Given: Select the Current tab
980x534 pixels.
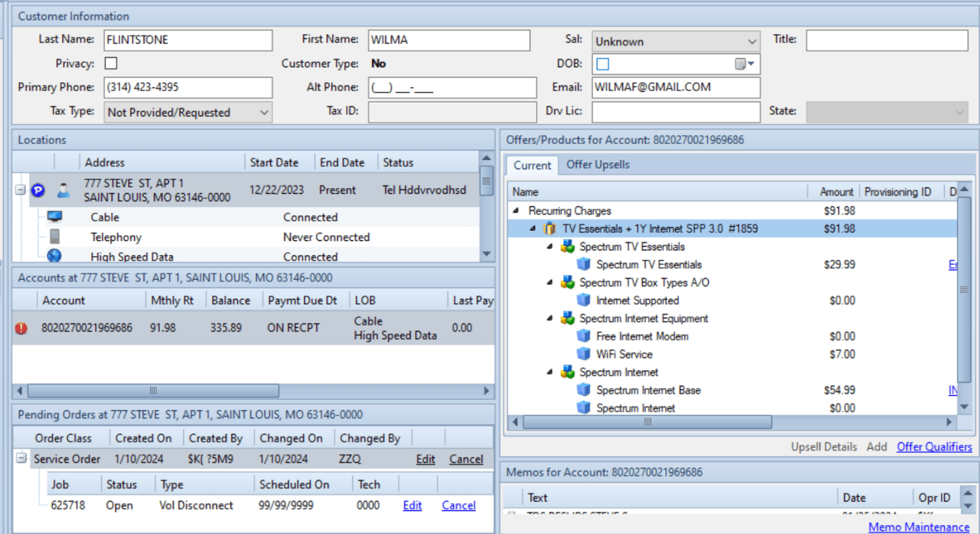Looking at the screenshot, I should tap(532, 165).
